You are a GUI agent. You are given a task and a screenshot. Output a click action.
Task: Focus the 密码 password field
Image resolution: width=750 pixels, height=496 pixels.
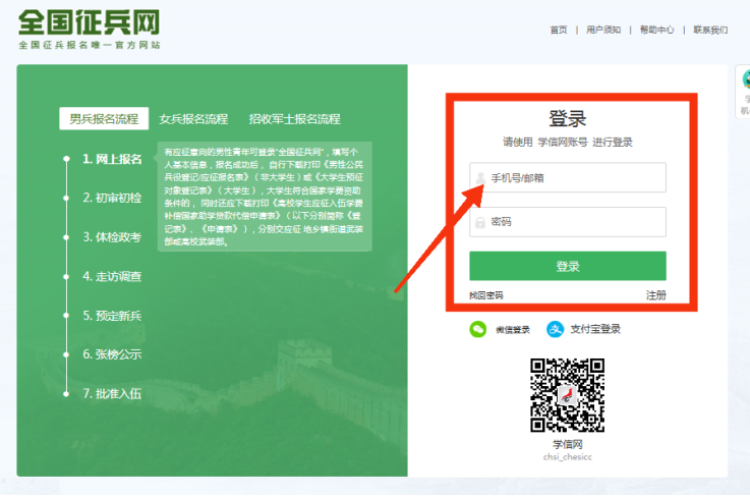(x=575, y=222)
